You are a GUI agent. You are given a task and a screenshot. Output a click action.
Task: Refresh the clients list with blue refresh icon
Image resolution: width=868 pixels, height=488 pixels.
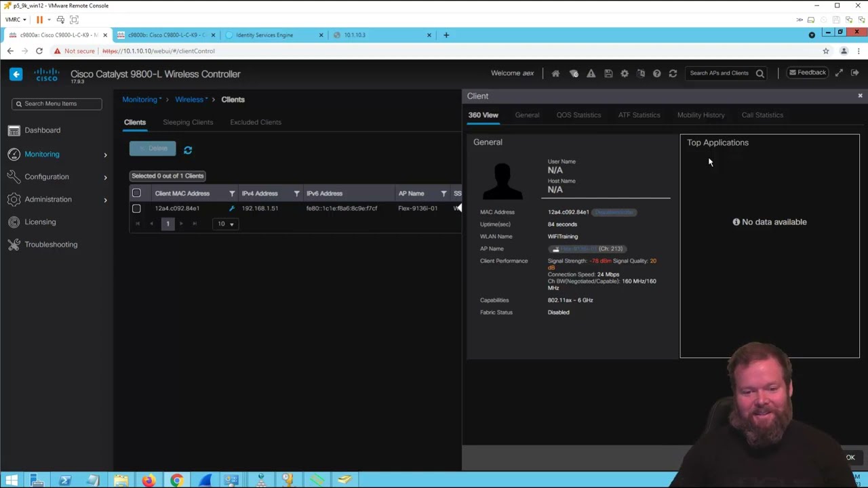(x=188, y=150)
